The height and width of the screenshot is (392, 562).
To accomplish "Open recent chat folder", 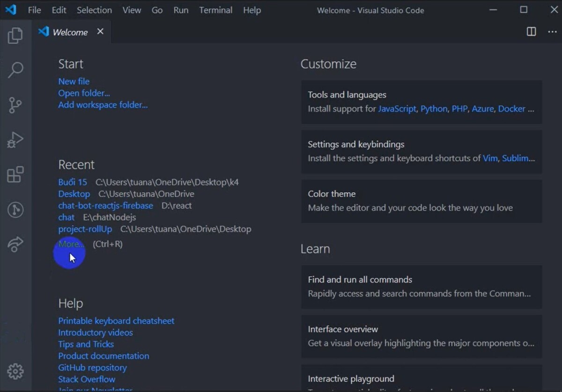I will [67, 217].
